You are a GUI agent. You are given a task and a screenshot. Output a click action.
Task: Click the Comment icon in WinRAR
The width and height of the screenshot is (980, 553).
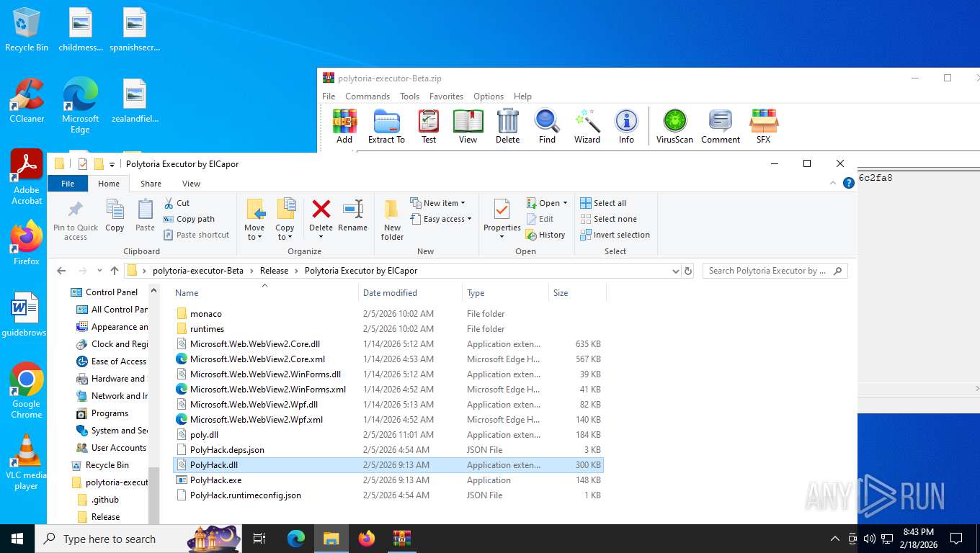(721, 126)
